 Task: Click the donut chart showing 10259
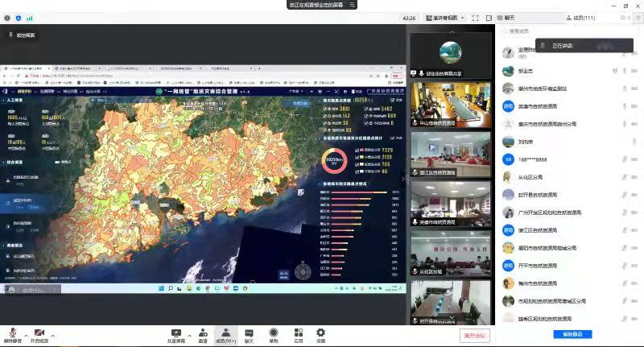[334, 160]
